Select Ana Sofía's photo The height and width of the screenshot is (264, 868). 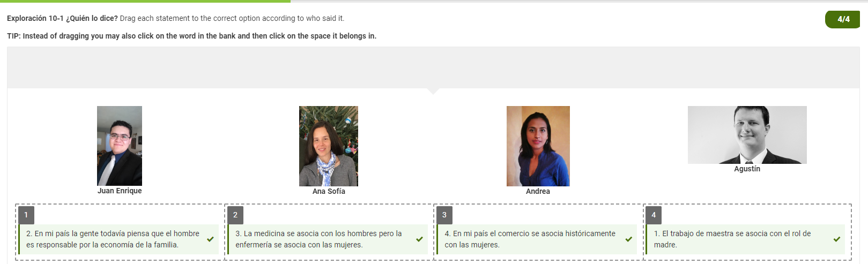[328, 146]
